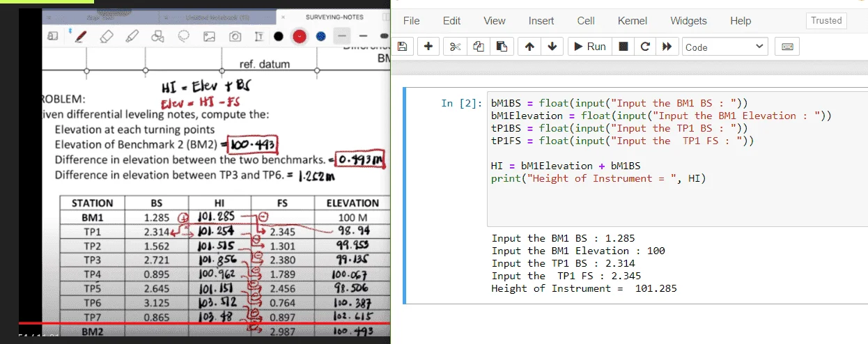Move the selected cell up

[x=529, y=47]
